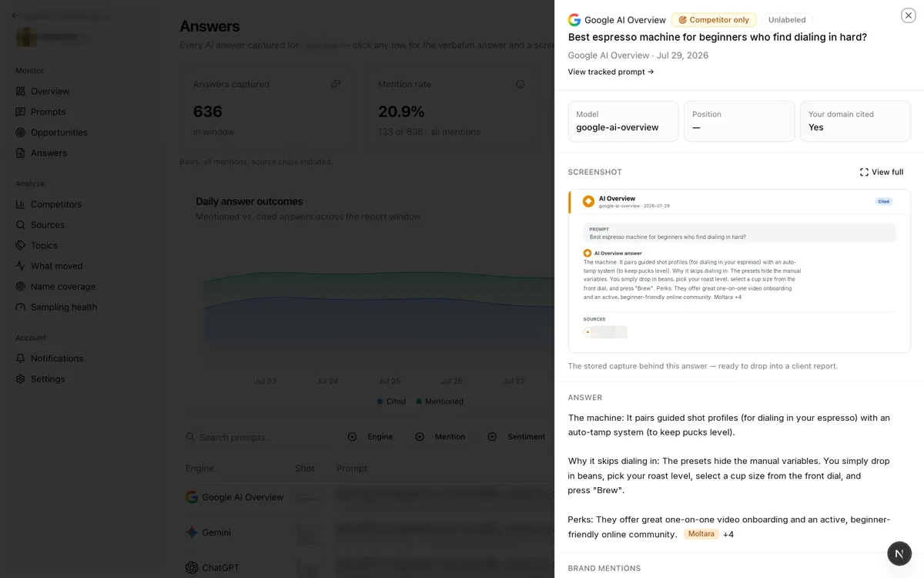Click the Sampling health sidebar icon
This screenshot has width=924, height=578.
(x=21, y=307)
